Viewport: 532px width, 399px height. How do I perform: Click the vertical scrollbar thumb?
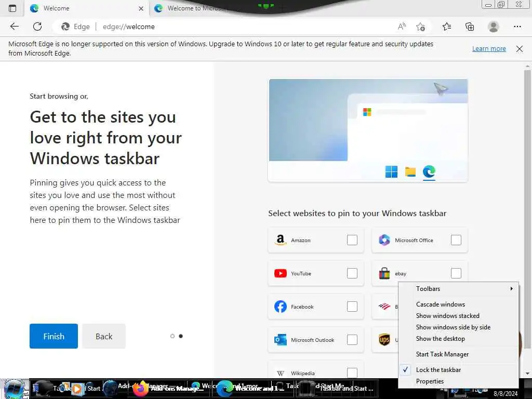click(x=527, y=209)
